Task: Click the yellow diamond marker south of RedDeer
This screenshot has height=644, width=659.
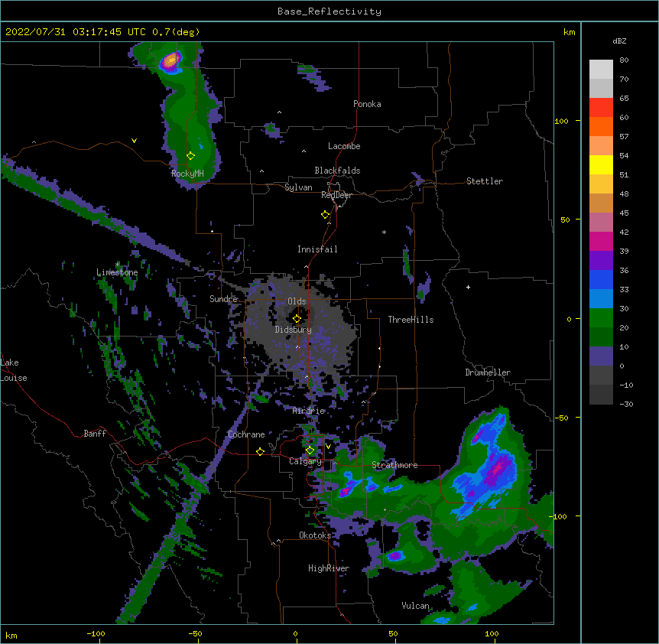Action: [326, 215]
